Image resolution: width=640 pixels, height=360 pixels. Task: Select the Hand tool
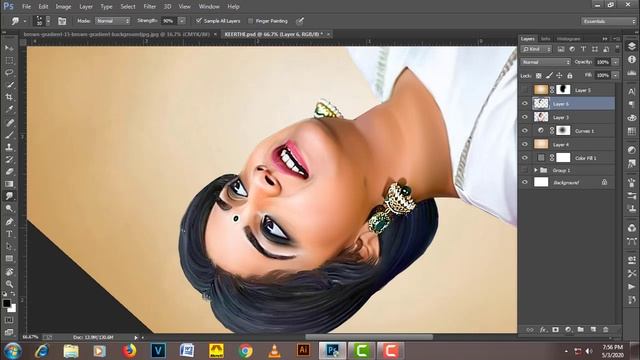9,272
